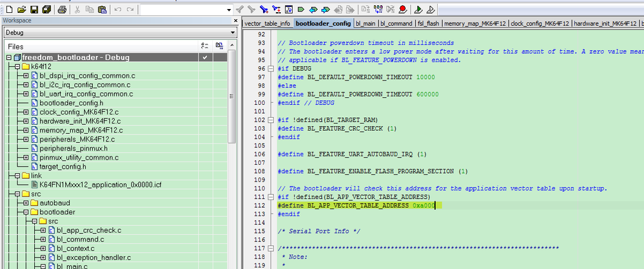The height and width of the screenshot is (269, 644).
Task: Click the Navigate Backward icon
Action: (x=338, y=9)
